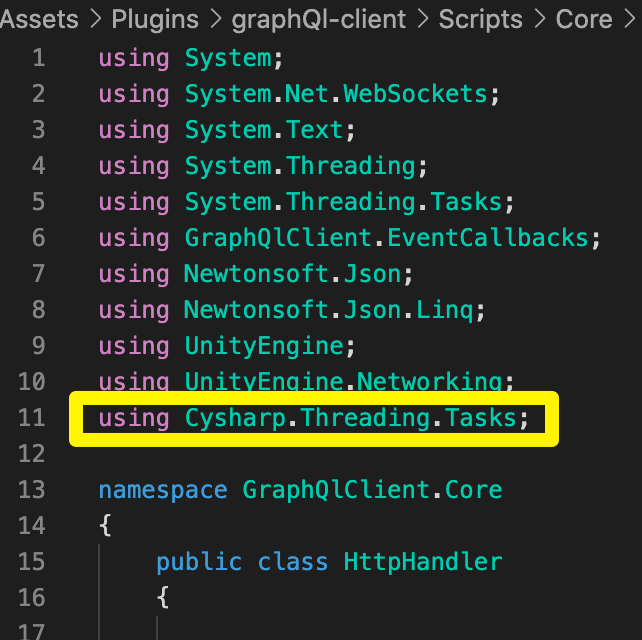This screenshot has height=640, width=642.
Task: Click 'using' keyword on line 1
Action: coord(134,59)
